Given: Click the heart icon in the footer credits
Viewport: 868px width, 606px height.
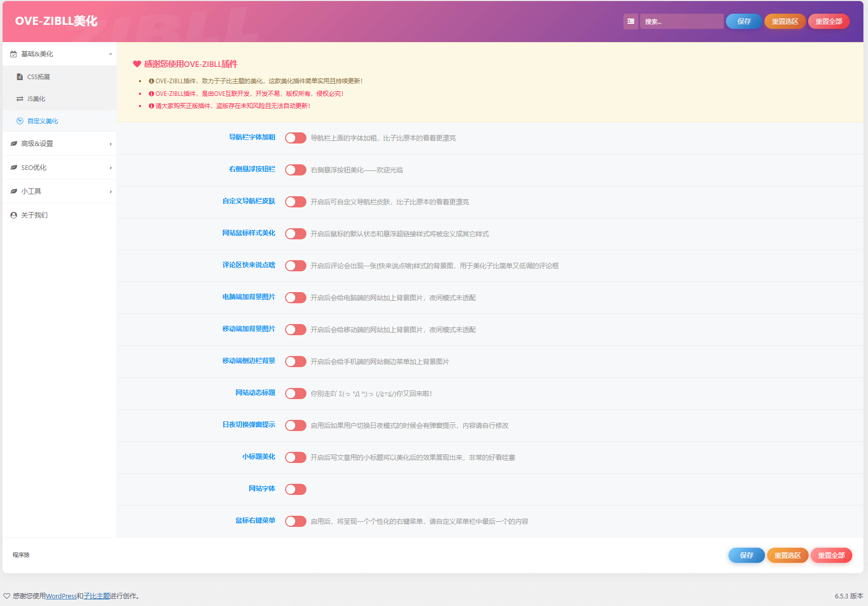Looking at the screenshot, I should 7,596.
